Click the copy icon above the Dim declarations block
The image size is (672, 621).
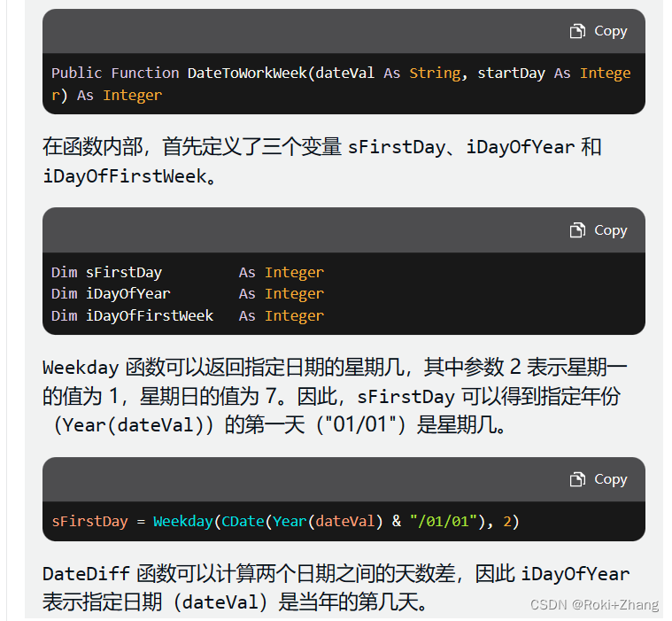[577, 229]
